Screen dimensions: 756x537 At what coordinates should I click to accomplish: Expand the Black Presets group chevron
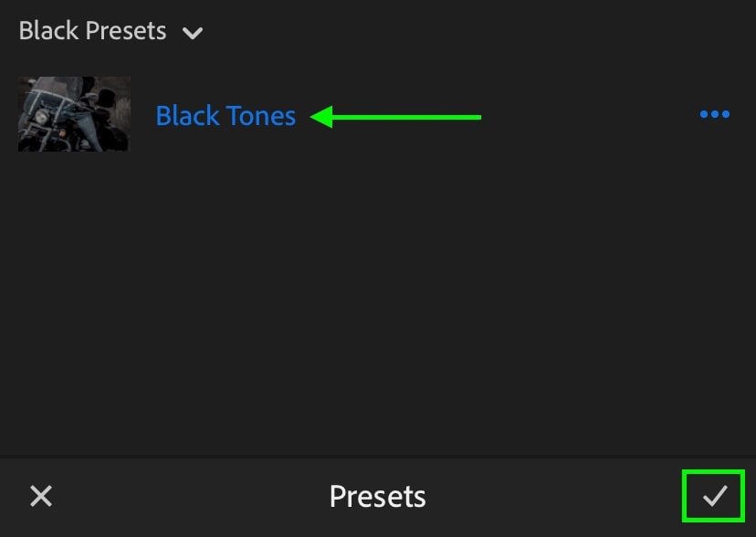point(193,33)
